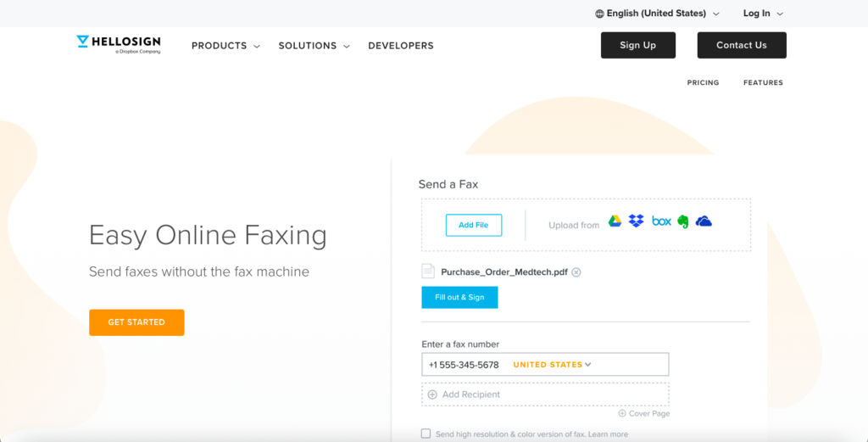Click the plus icon beside Cover Page

pos(622,413)
